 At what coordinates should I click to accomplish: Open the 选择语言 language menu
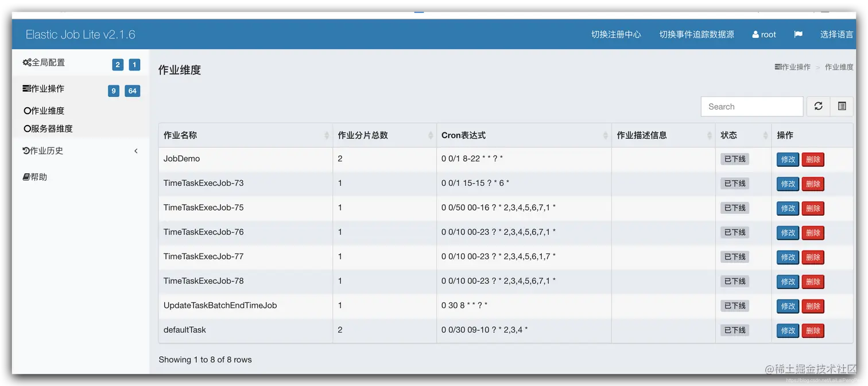[836, 34]
